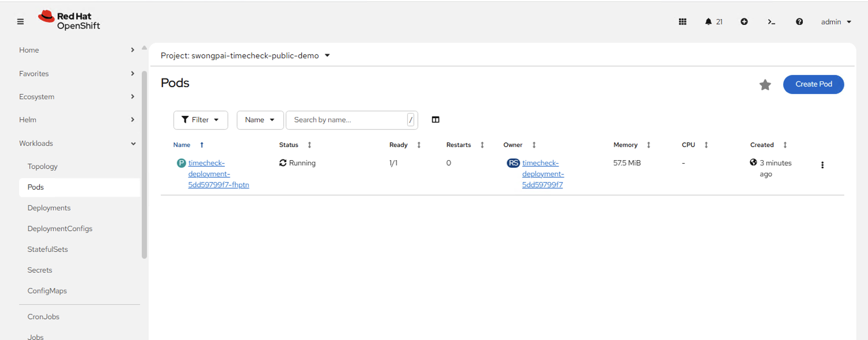Open the manage columns icon

click(435, 120)
